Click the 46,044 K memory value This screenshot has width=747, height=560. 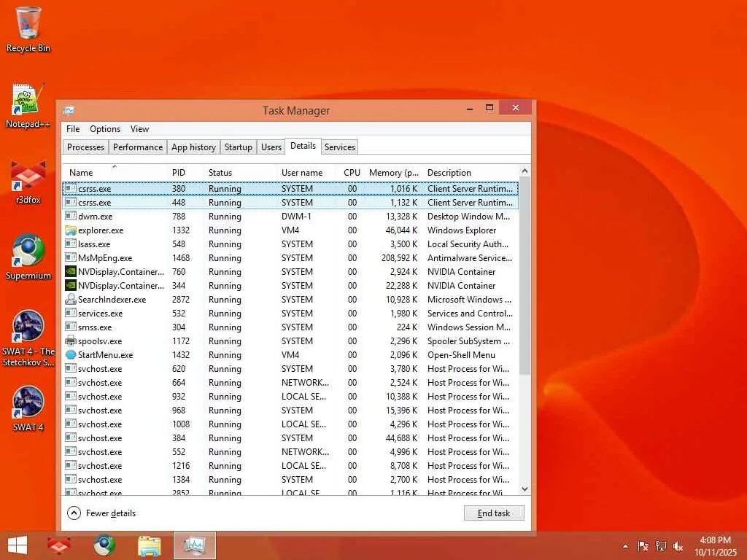(401, 230)
